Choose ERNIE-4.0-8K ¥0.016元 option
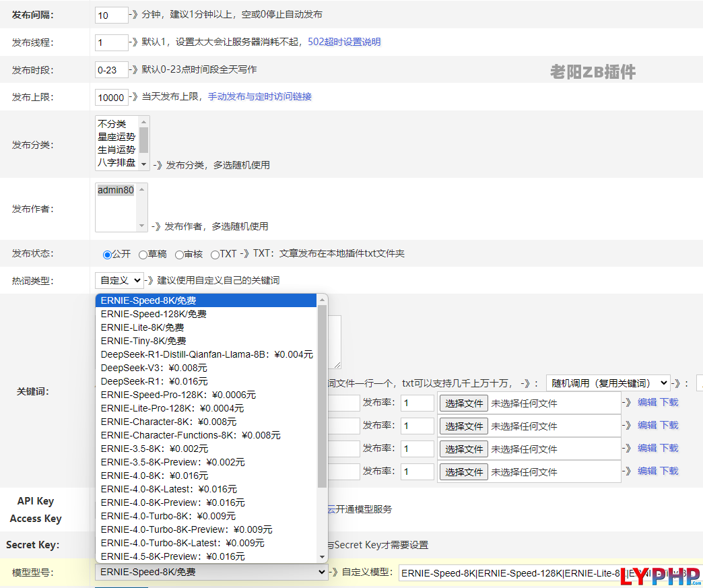This screenshot has width=703, height=588. point(206,476)
